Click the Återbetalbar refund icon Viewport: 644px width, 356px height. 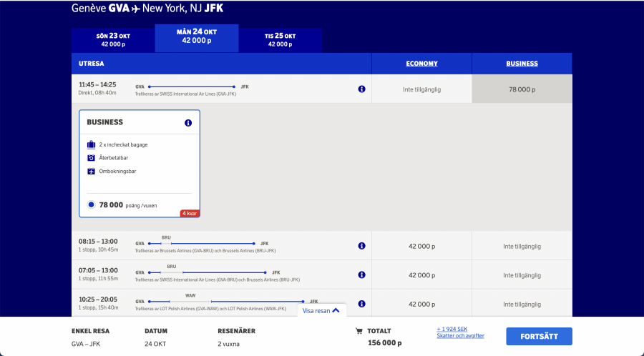coord(91,157)
